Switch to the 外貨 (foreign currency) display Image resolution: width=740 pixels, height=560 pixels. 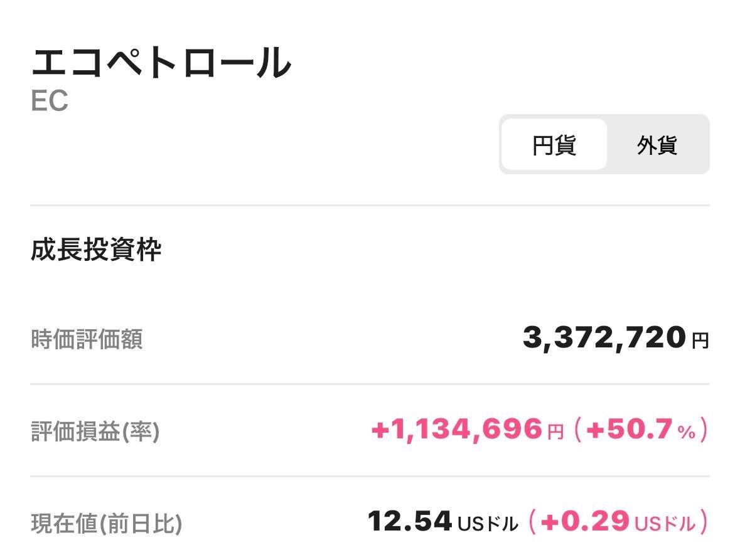[657, 145]
